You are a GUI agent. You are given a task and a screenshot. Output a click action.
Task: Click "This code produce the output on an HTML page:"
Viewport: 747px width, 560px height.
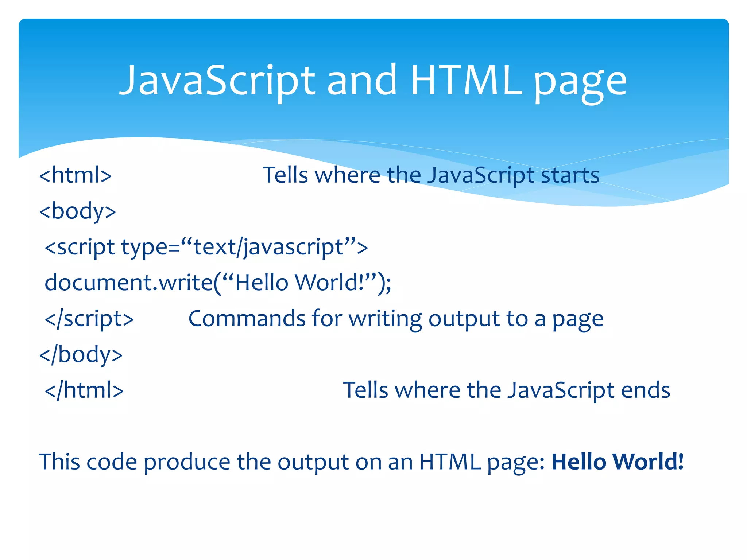pyautogui.click(x=292, y=462)
